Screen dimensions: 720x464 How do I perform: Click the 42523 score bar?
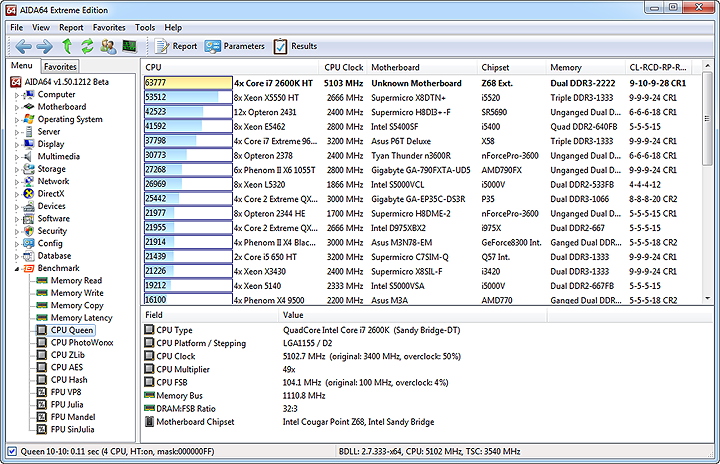coord(188,112)
